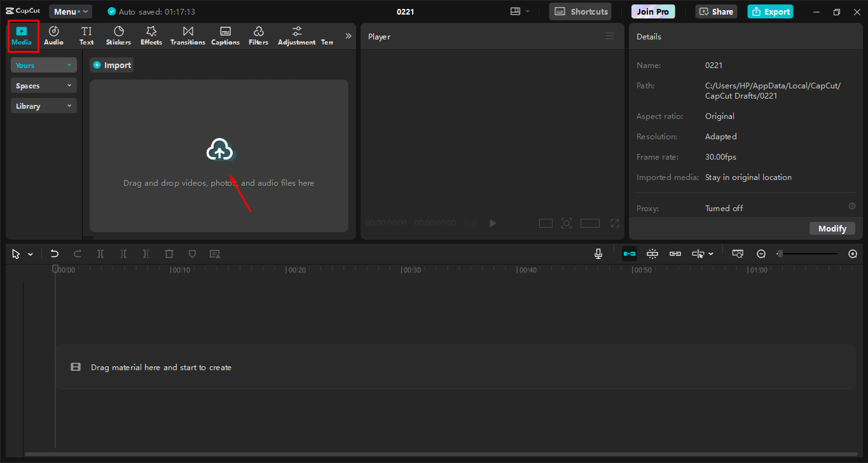Click the timeline zoom slider
This screenshot has height=463, width=868.
pyautogui.click(x=807, y=254)
